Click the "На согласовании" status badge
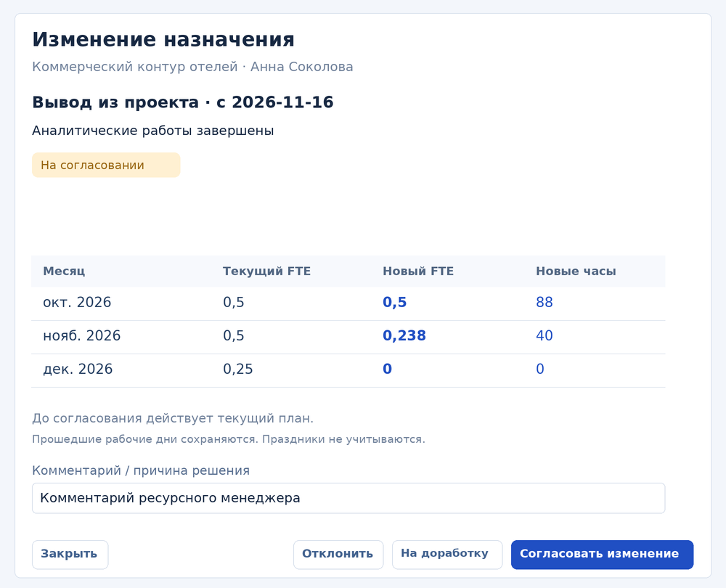Viewport: 726px width, 588px height. click(x=106, y=166)
